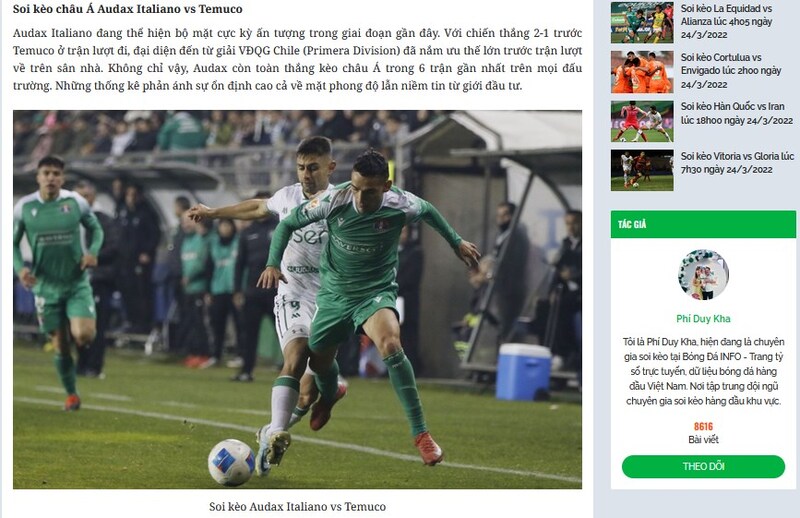Open the Soi kèo Vitoria vs Gloria link

(x=737, y=163)
